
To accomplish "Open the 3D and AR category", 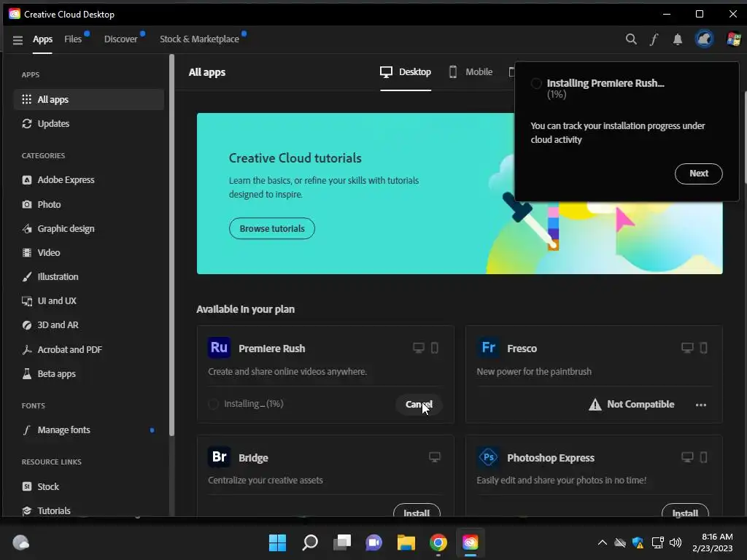I will tap(88, 325).
